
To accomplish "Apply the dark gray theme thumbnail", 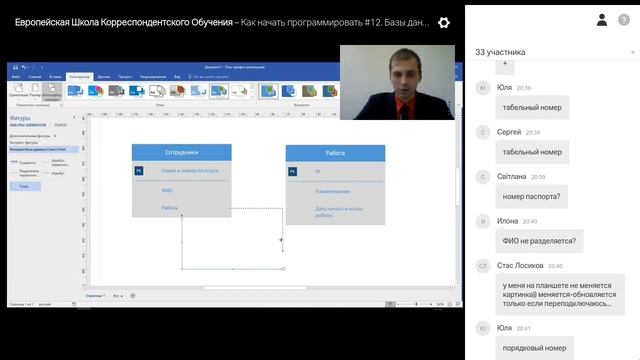I will point(116,91).
